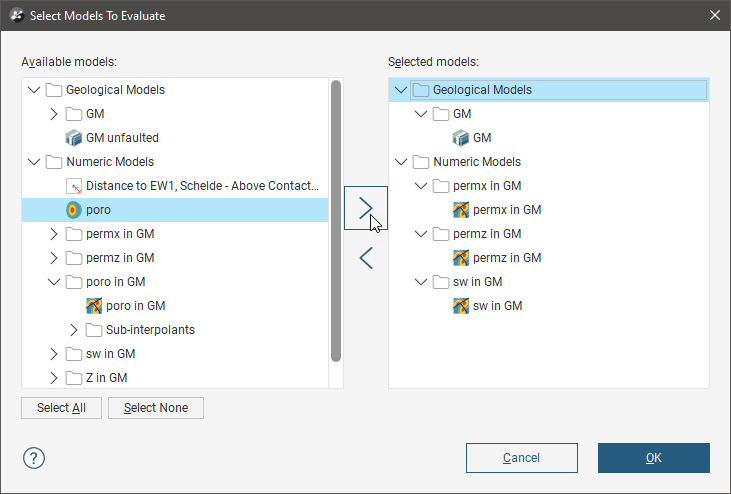Expand the Z in GM folder
This screenshot has width=731, height=494.
click(x=55, y=378)
